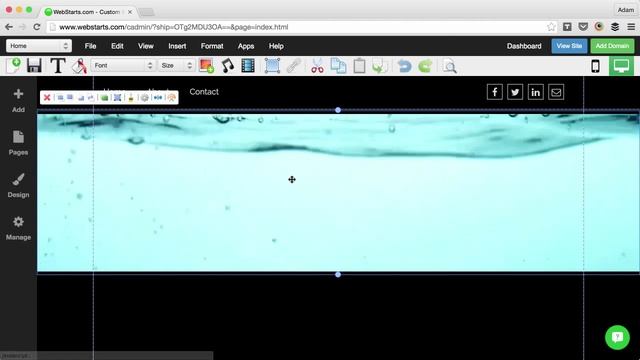The image size is (640, 360).
Task: Expand the Size dropdown
Action: point(176,65)
